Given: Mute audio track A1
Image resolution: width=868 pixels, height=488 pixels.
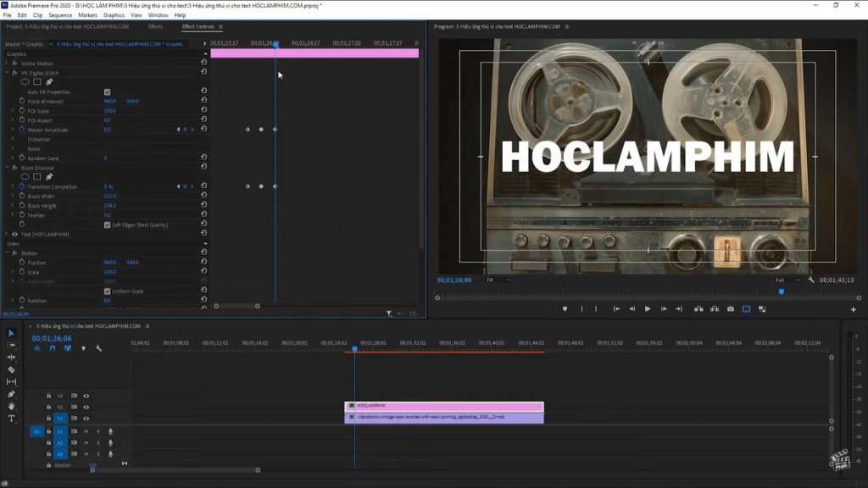Looking at the screenshot, I should pos(86,431).
